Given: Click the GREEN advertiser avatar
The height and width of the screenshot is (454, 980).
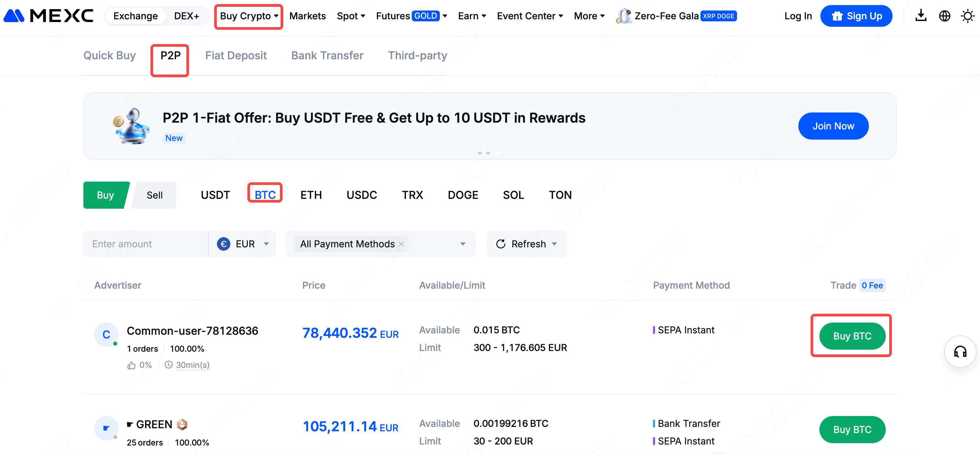Looking at the screenshot, I should (106, 428).
